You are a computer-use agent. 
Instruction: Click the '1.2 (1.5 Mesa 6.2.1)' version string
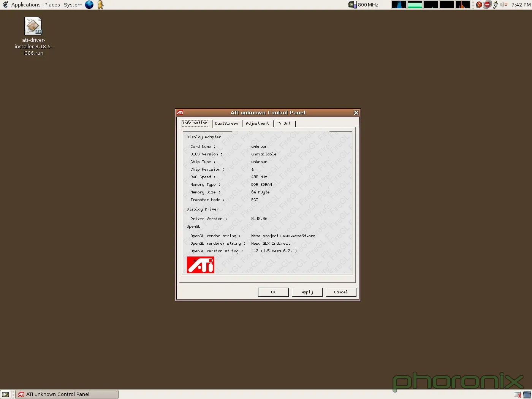(x=274, y=251)
